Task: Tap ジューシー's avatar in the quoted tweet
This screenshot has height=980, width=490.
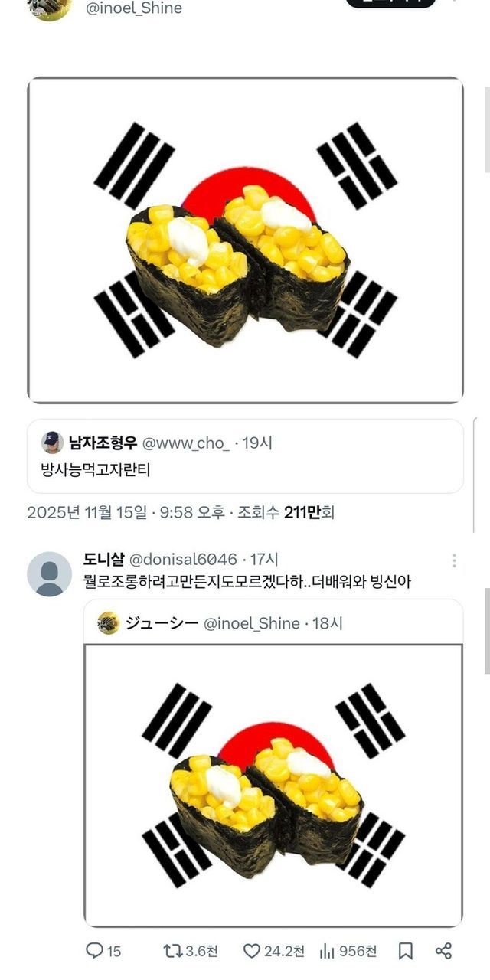Action: coord(109,623)
